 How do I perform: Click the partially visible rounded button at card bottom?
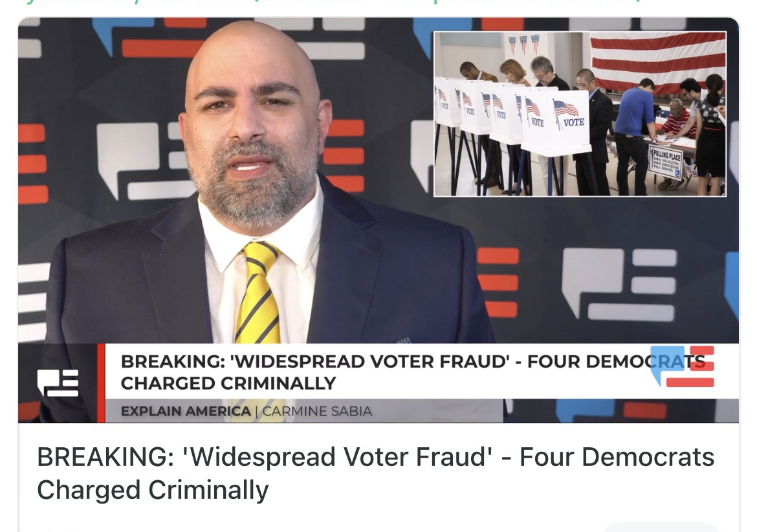(661, 527)
